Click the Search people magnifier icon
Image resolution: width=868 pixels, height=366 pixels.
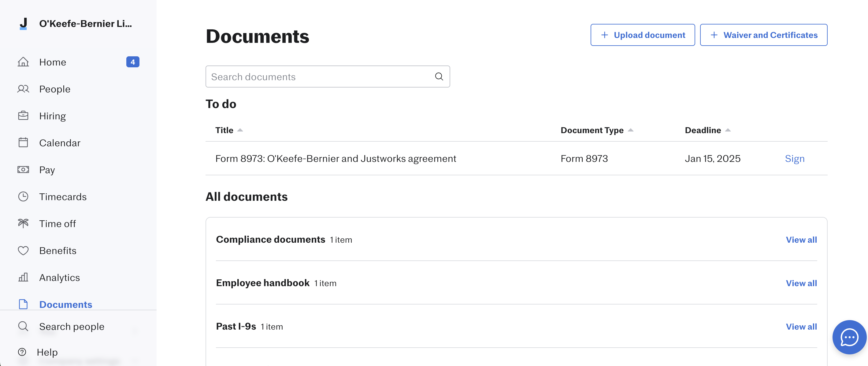[x=23, y=326]
